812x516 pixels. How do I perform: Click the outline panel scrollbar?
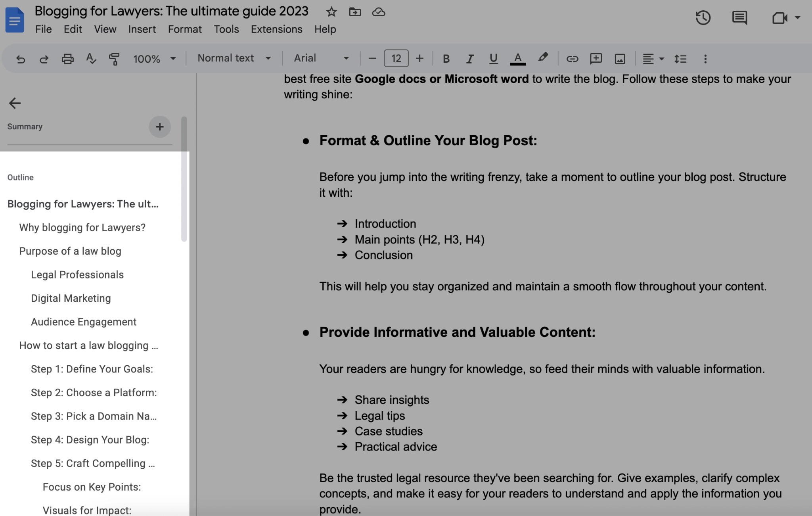coord(184,179)
